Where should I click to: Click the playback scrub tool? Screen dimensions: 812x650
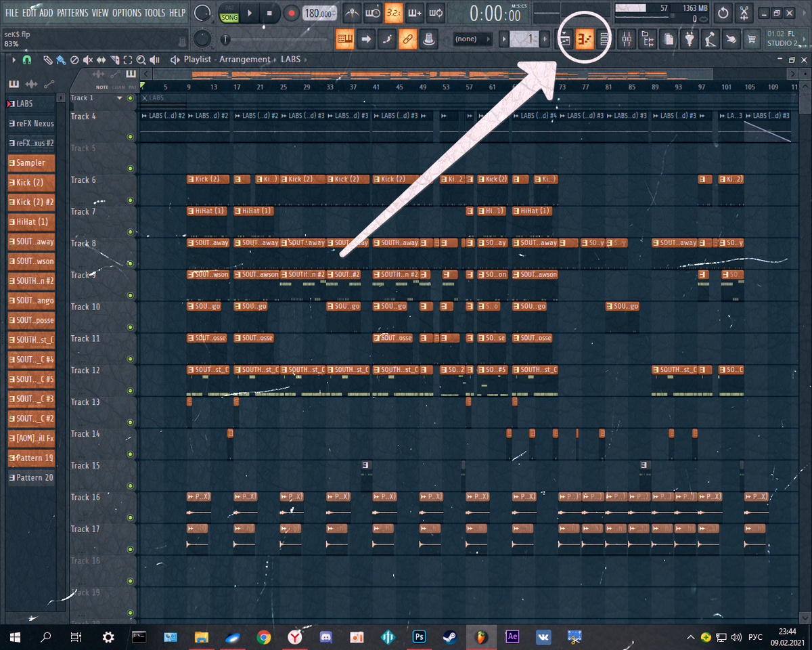(x=156, y=60)
